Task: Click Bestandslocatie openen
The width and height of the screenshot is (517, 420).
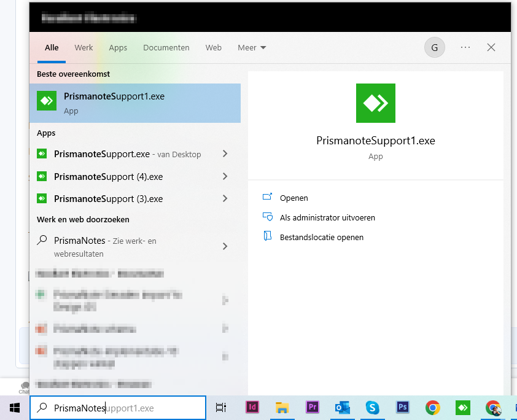Action: (x=322, y=238)
